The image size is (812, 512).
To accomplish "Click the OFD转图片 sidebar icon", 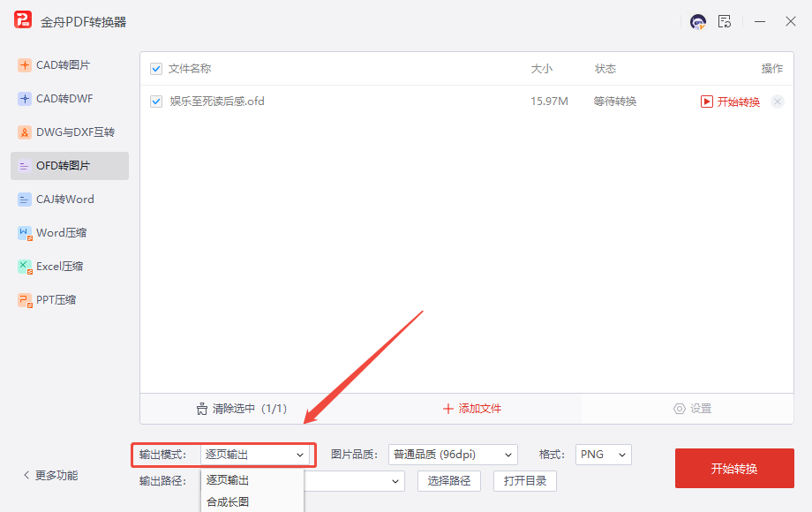I will (x=25, y=166).
